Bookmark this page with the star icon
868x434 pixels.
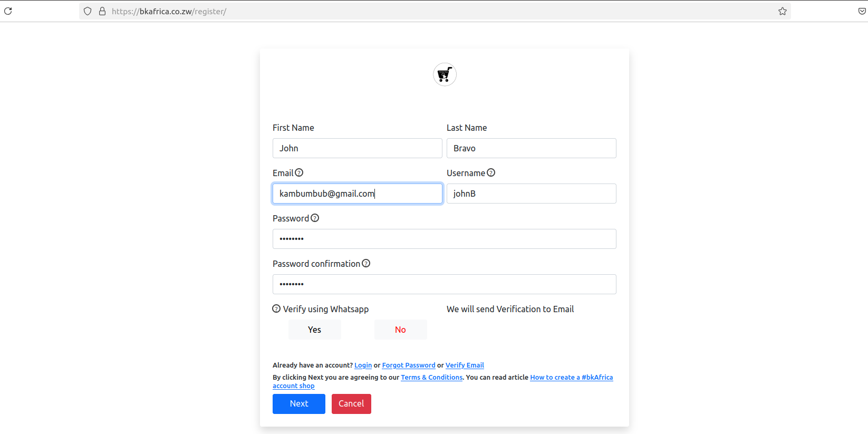click(782, 11)
